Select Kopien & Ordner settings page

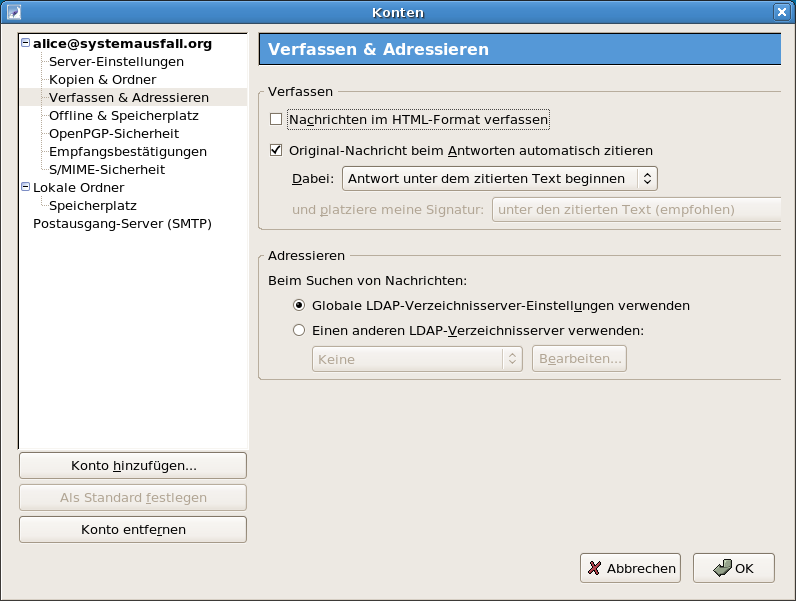[x=103, y=80]
